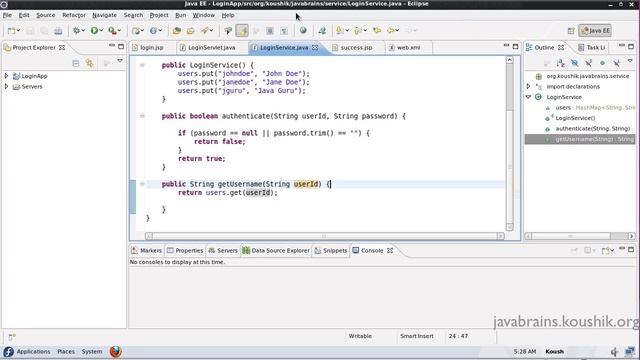Expand import declarations in Outline
This screenshot has width=640, height=360.
click(528, 87)
